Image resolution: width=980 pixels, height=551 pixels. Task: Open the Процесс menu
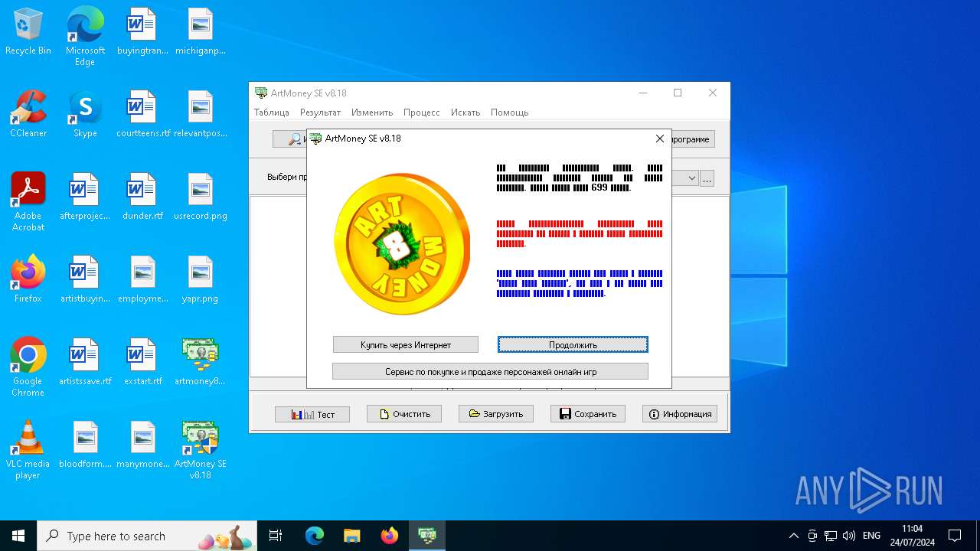pyautogui.click(x=422, y=112)
